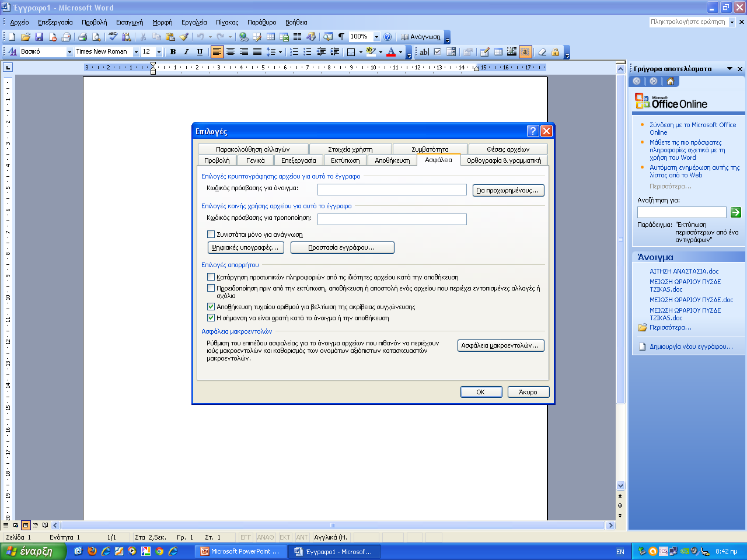Click the Increase Indent icon
The width and height of the screenshot is (747, 560).
click(335, 52)
